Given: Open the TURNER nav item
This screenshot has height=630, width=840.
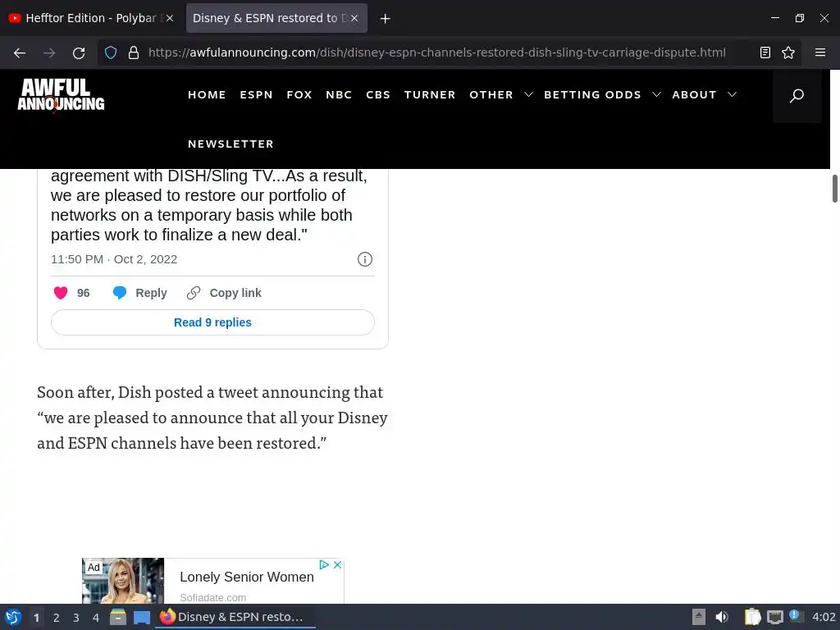Looking at the screenshot, I should [x=430, y=95].
